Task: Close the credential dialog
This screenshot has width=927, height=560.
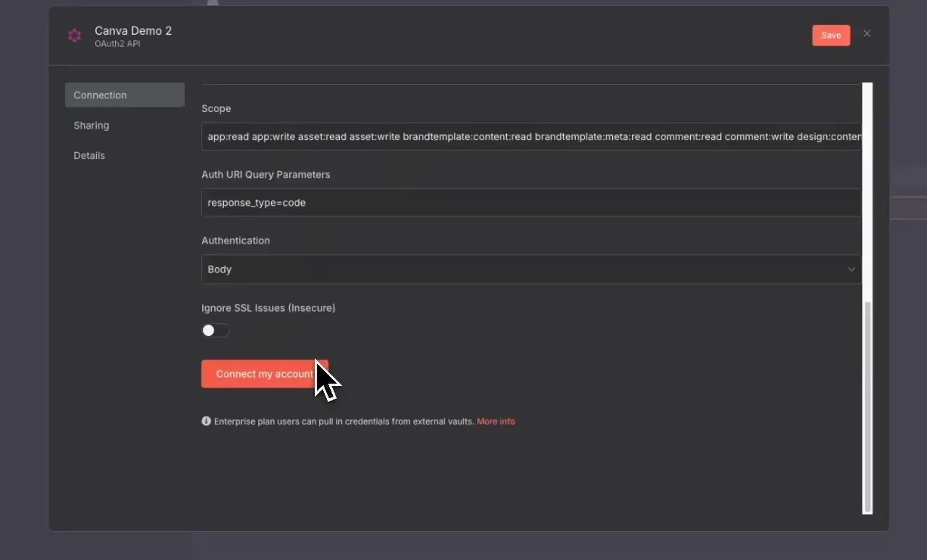Action: (867, 33)
